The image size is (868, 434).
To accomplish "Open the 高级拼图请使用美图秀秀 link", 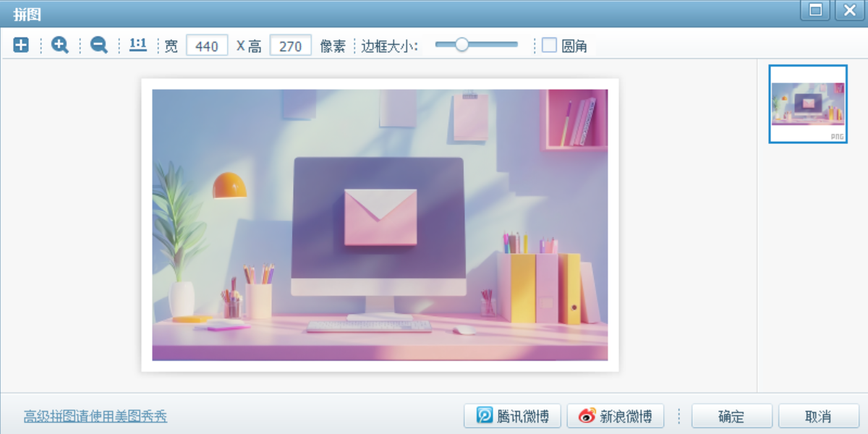I will click(x=95, y=417).
